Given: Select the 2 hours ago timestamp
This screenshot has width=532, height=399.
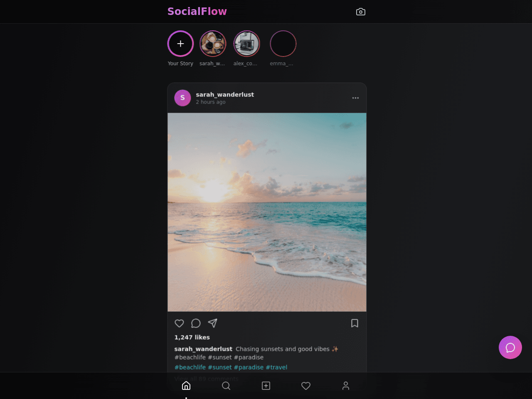Looking at the screenshot, I should click(x=211, y=102).
